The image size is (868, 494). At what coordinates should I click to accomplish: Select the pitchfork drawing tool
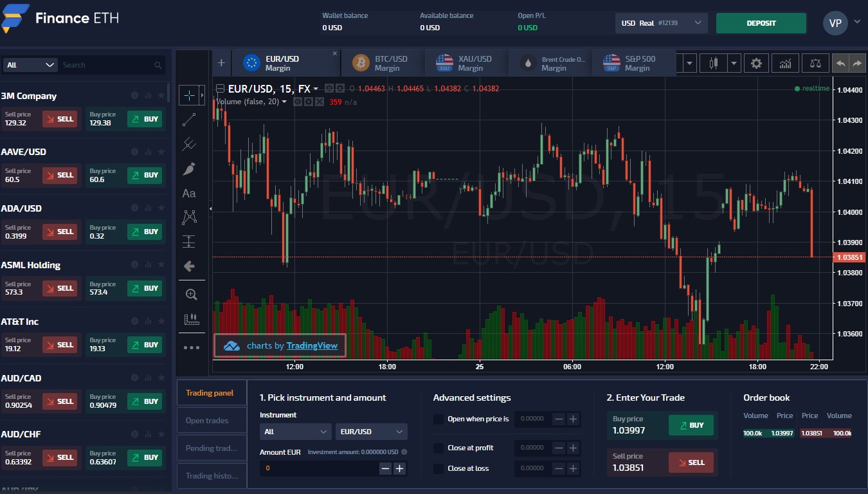tap(189, 144)
